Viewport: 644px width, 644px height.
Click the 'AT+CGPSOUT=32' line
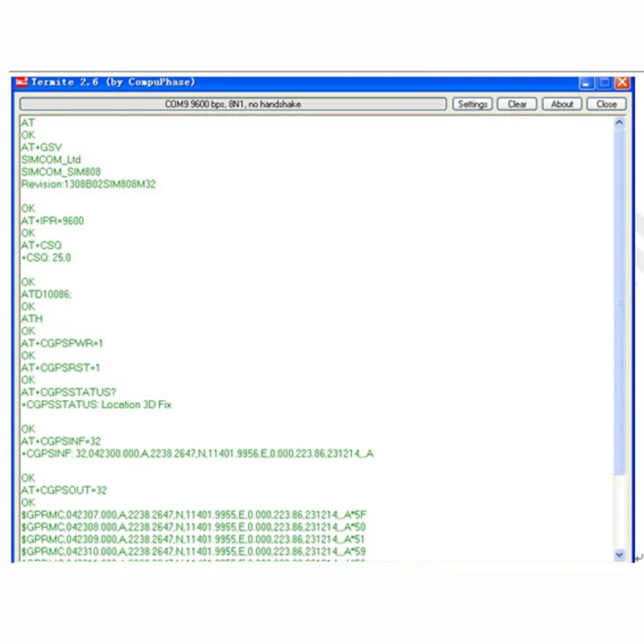click(64, 490)
